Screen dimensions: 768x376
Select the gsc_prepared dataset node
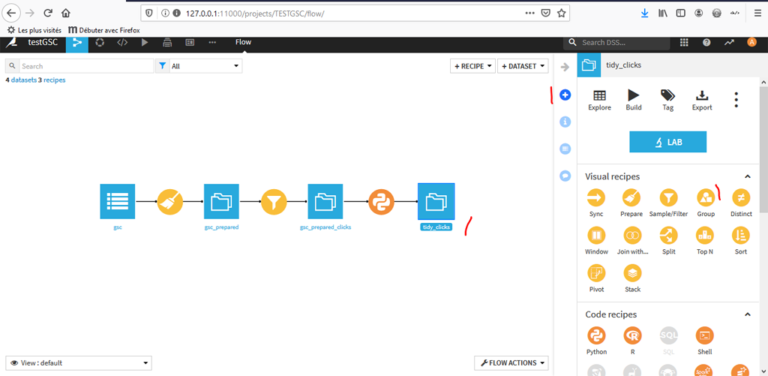(221, 201)
